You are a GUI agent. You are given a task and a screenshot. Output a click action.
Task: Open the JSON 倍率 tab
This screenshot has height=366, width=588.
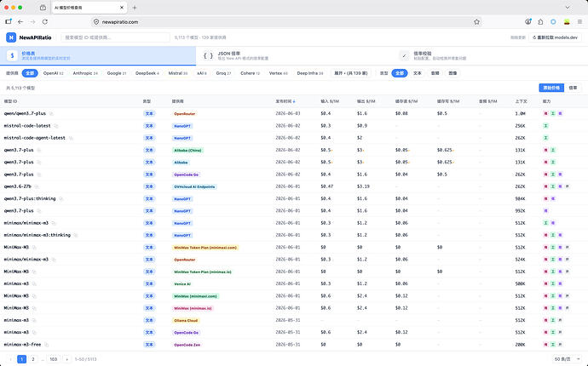294,56
